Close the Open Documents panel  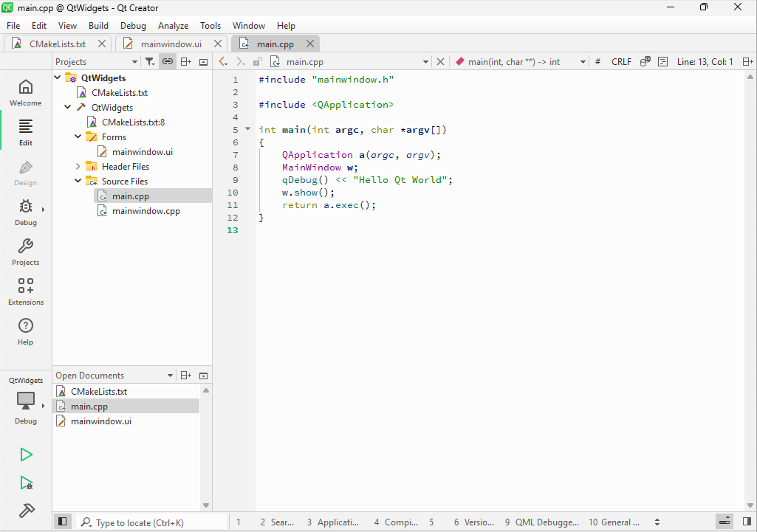click(x=204, y=376)
